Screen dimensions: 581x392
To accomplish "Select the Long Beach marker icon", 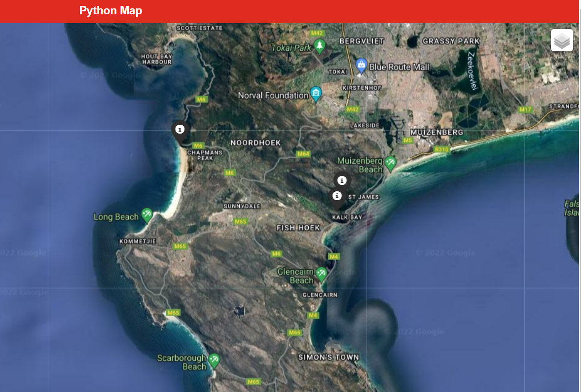I will tap(146, 214).
